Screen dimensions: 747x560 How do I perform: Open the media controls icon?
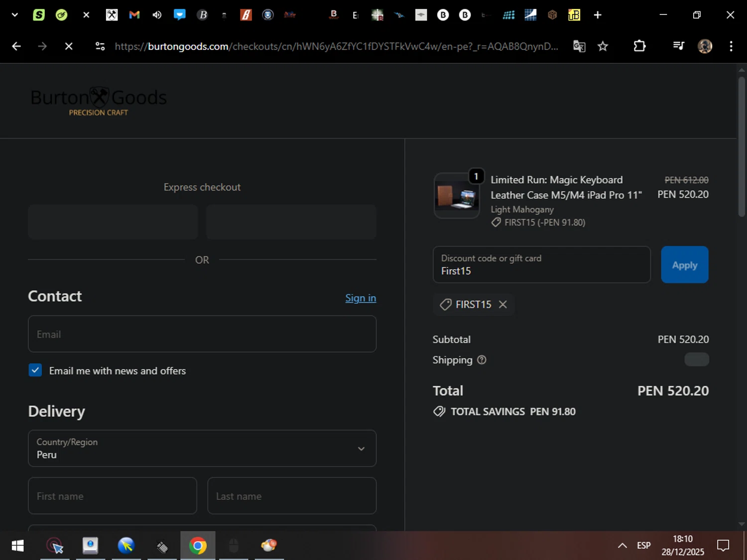678,46
